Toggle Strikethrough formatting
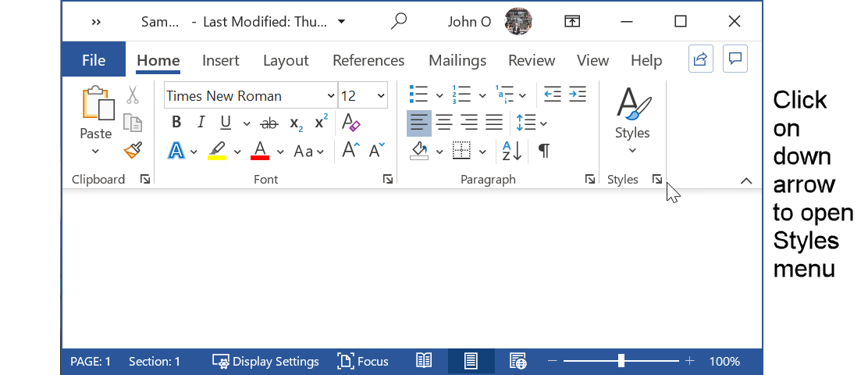 [269, 123]
